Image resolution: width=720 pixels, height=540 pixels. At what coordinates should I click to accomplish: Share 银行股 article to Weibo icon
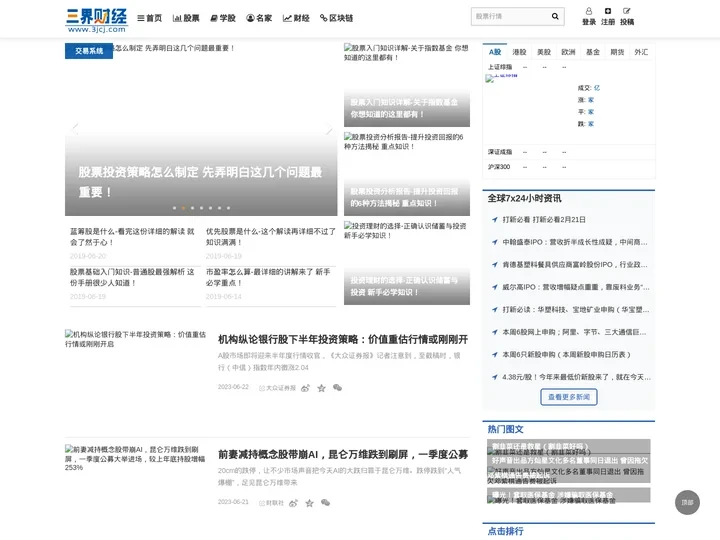305,388
